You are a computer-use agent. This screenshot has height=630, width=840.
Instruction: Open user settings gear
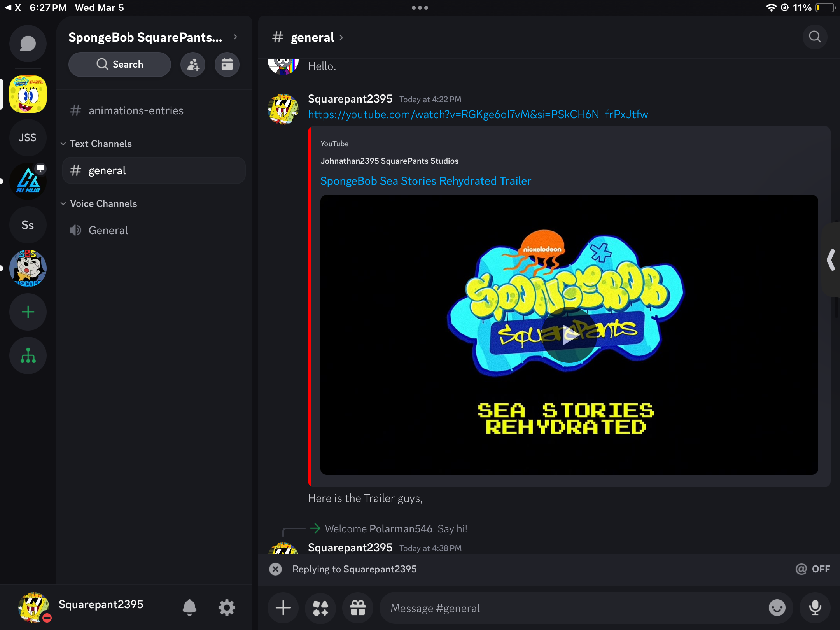[x=227, y=607]
